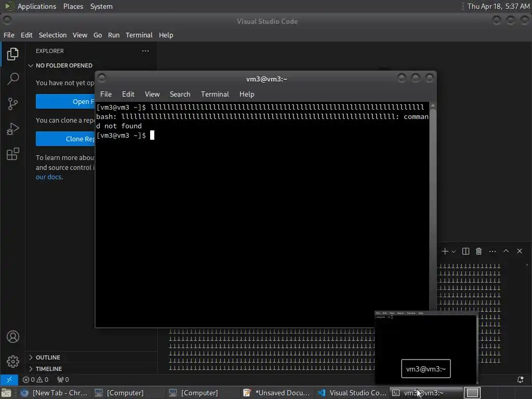Click the vm3@vm3 terminal scrollbar
This screenshot has width=532, height=399.
433,215
